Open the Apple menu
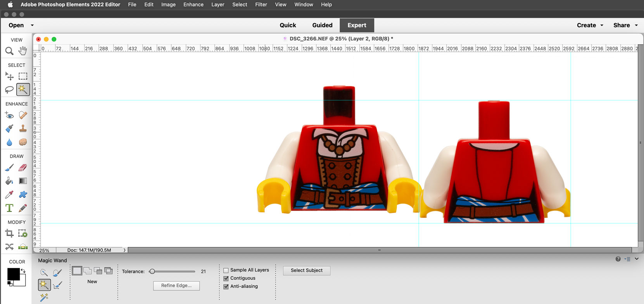Screen dimensions: 644x304 point(10,5)
